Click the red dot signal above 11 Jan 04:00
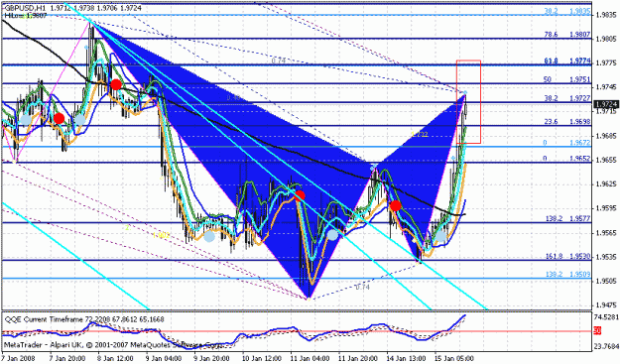The image size is (620, 364). point(300,194)
